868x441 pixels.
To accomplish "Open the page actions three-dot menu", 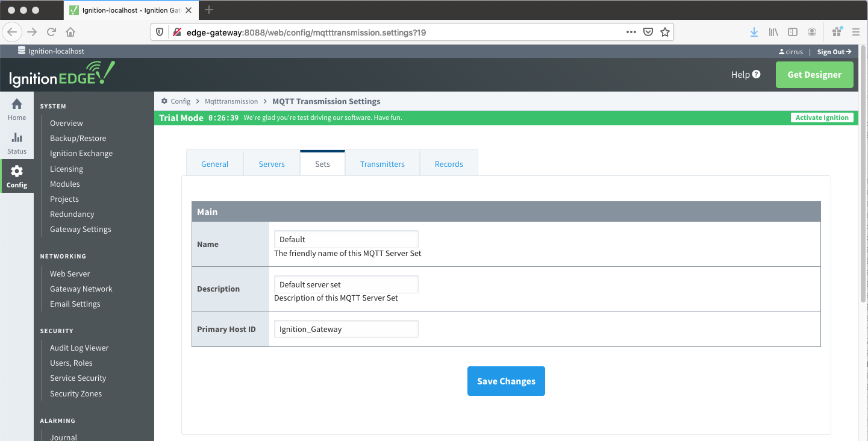I will [x=631, y=32].
